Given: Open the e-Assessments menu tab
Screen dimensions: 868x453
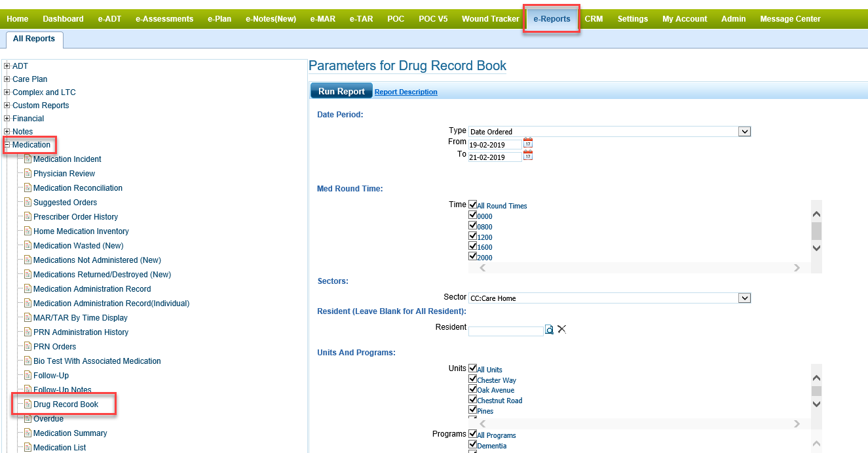Looking at the screenshot, I should 164,19.
